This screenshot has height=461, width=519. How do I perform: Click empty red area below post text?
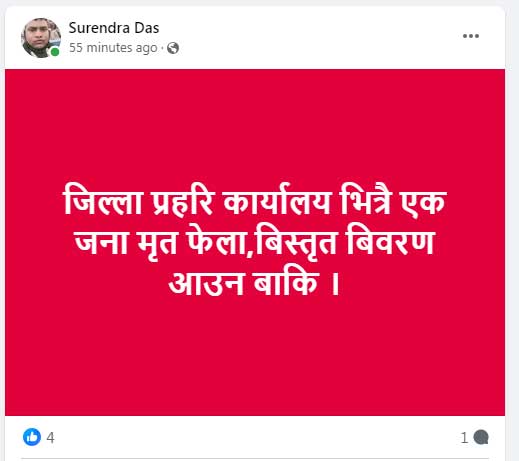click(x=254, y=357)
